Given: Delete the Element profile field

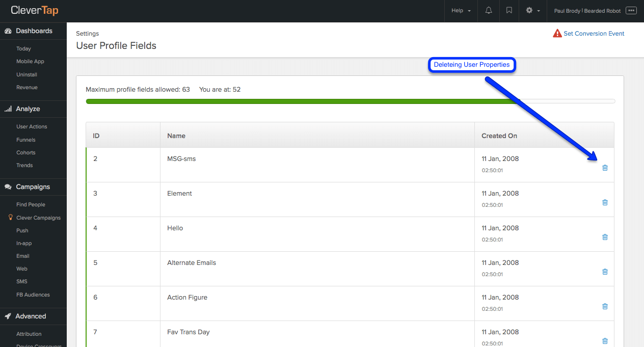Looking at the screenshot, I should [605, 202].
